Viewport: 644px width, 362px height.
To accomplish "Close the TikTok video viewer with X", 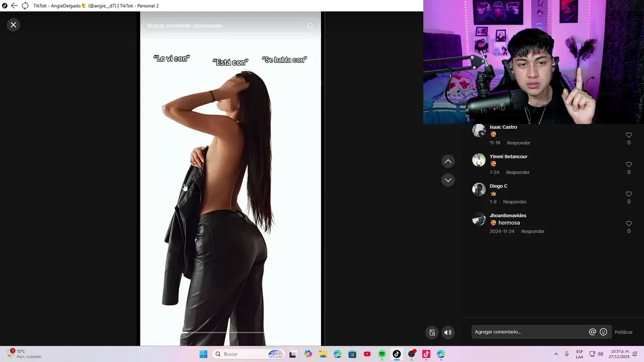I will (x=14, y=25).
